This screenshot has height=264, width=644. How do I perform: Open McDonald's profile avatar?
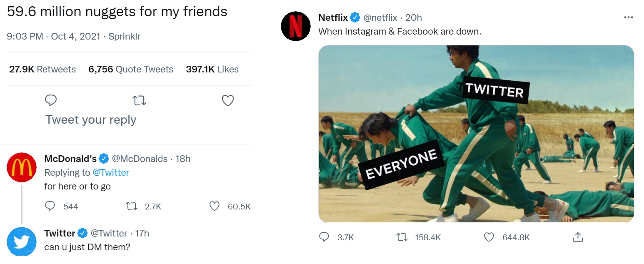click(22, 167)
